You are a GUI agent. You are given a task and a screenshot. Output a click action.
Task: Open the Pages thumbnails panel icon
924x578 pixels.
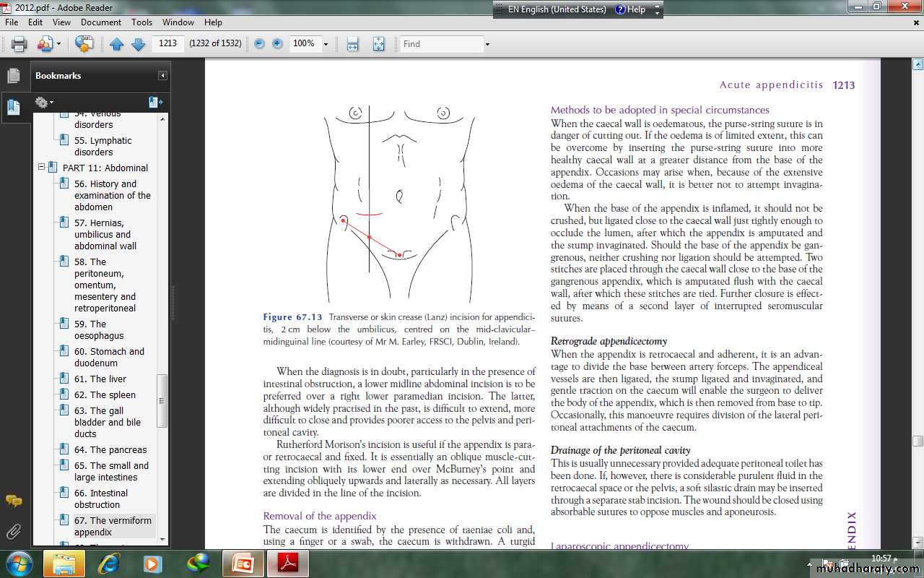[x=13, y=75]
